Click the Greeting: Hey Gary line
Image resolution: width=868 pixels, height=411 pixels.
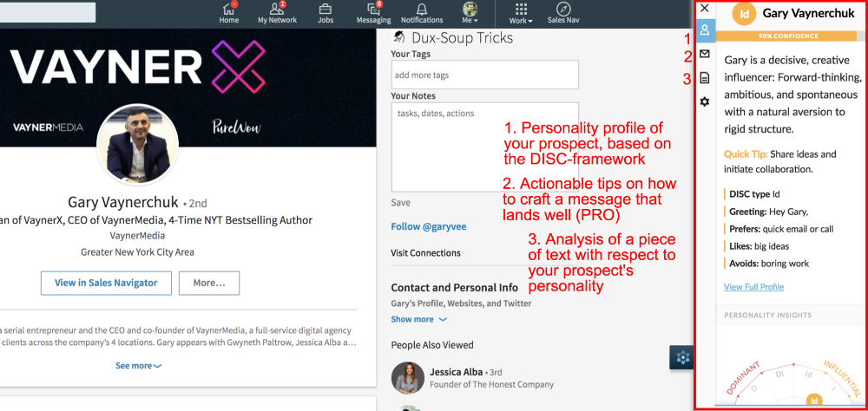point(768,212)
